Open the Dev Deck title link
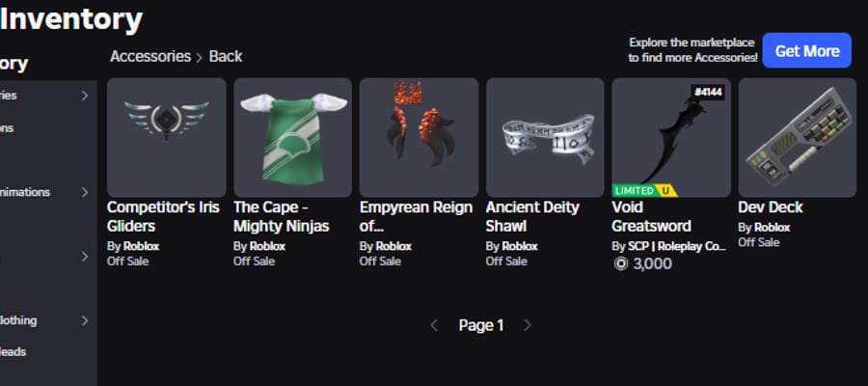This screenshot has width=868, height=386. pyautogui.click(x=771, y=207)
